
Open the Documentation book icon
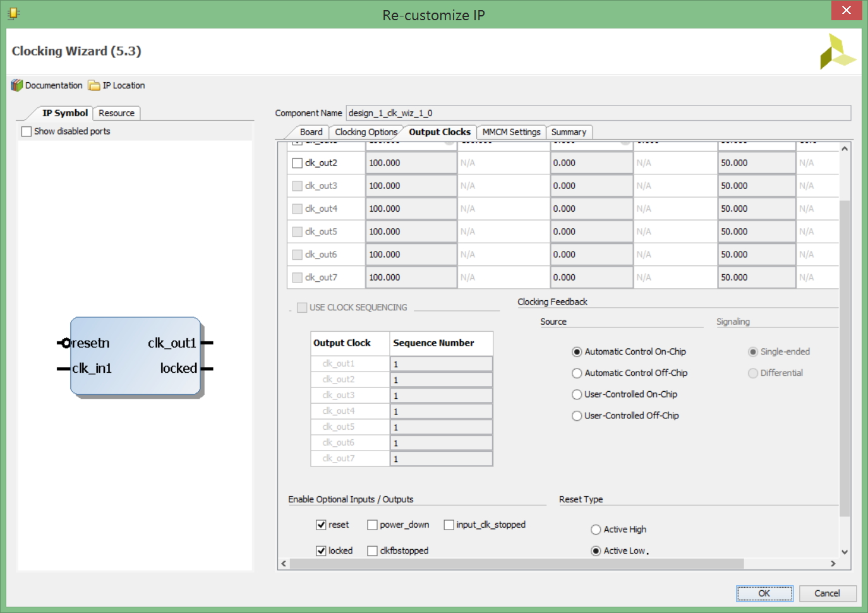17,85
